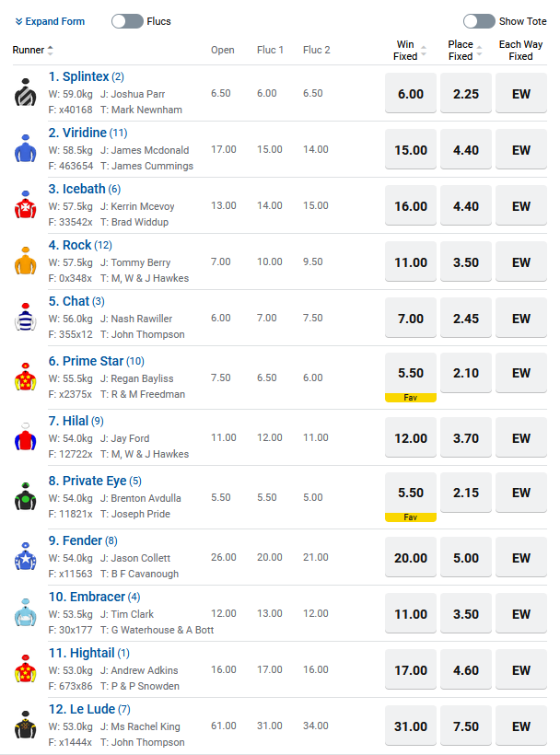Toggle the Flucs switch
The width and height of the screenshot is (560, 755).
[x=127, y=21]
